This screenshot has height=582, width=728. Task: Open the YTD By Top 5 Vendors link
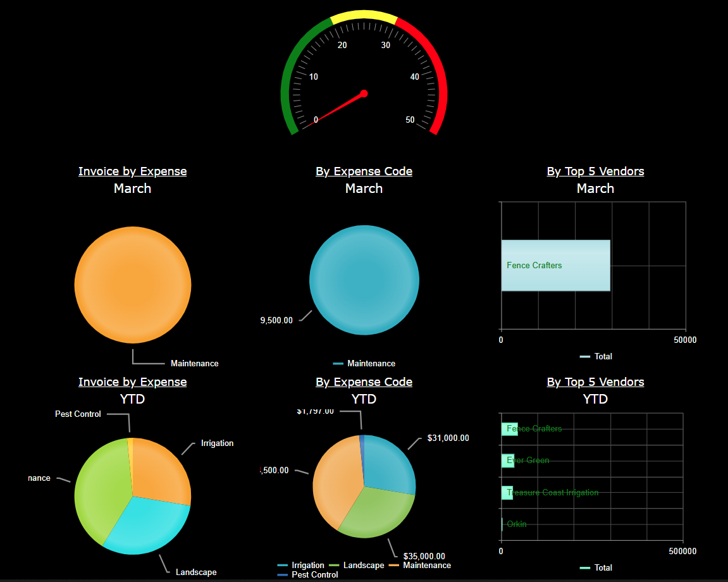[595, 382]
